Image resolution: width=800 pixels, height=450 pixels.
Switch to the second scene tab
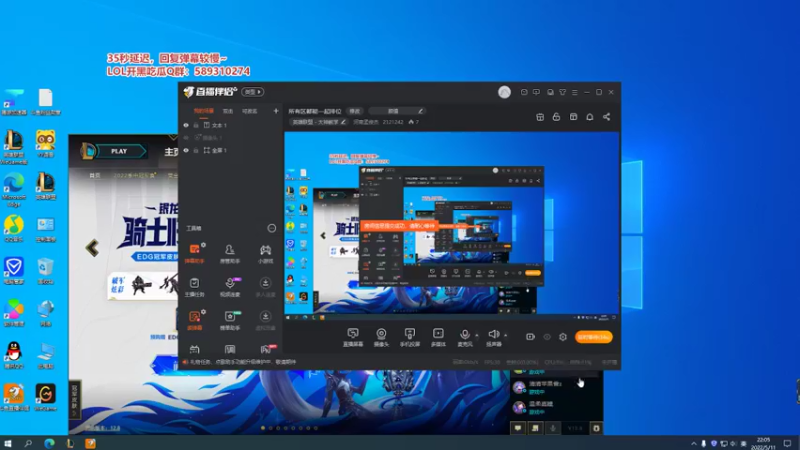(x=228, y=111)
